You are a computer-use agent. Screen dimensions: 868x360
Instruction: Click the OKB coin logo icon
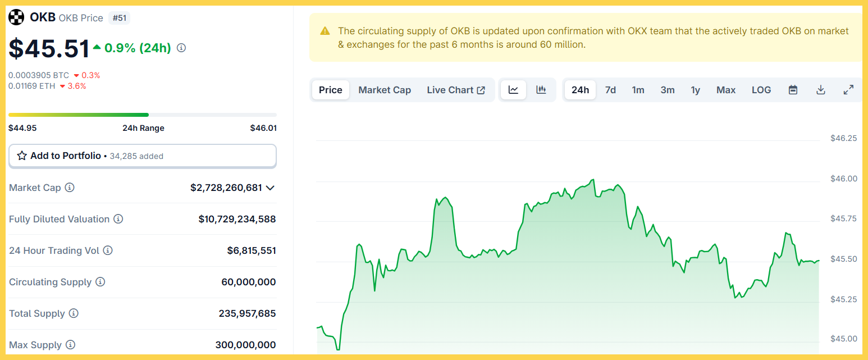tap(16, 17)
